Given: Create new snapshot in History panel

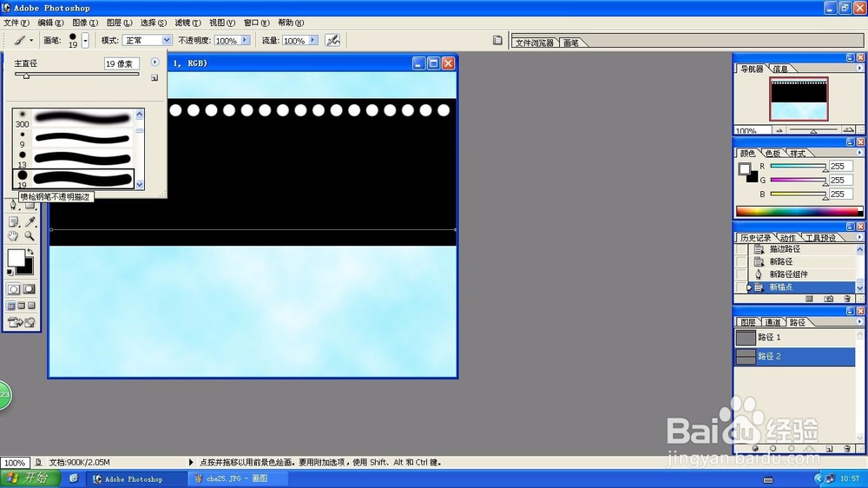Looking at the screenshot, I should coord(828,299).
